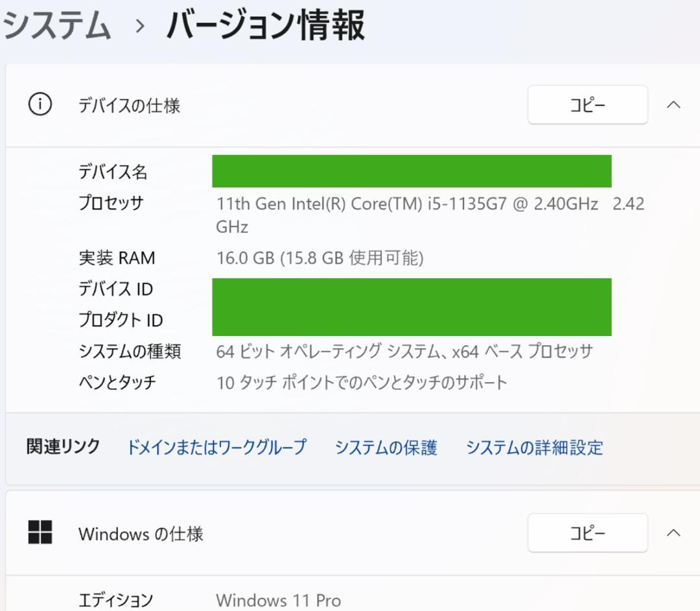This screenshot has width=700, height=611.
Task: Collapse the Windows の仕様 section
Action: pyautogui.click(x=674, y=533)
